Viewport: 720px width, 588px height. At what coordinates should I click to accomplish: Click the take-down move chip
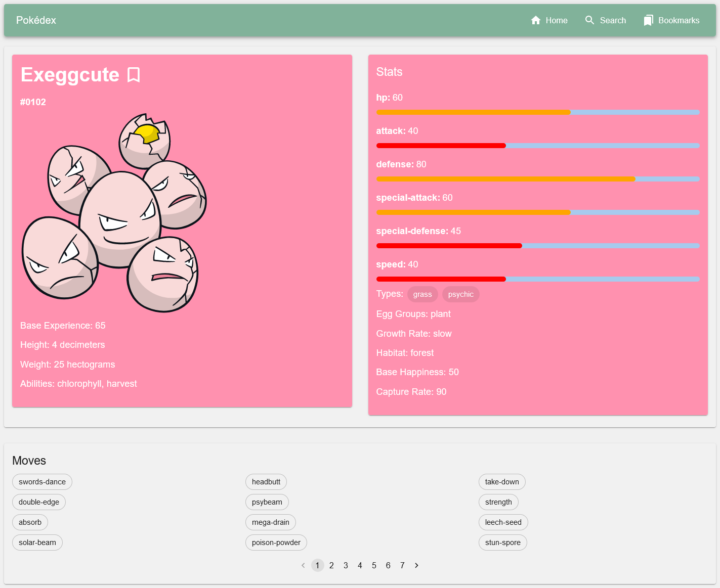(502, 482)
